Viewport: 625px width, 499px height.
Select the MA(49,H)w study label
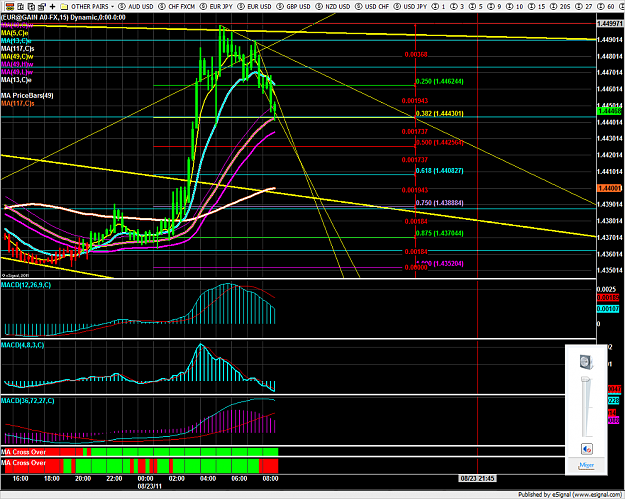(17, 64)
